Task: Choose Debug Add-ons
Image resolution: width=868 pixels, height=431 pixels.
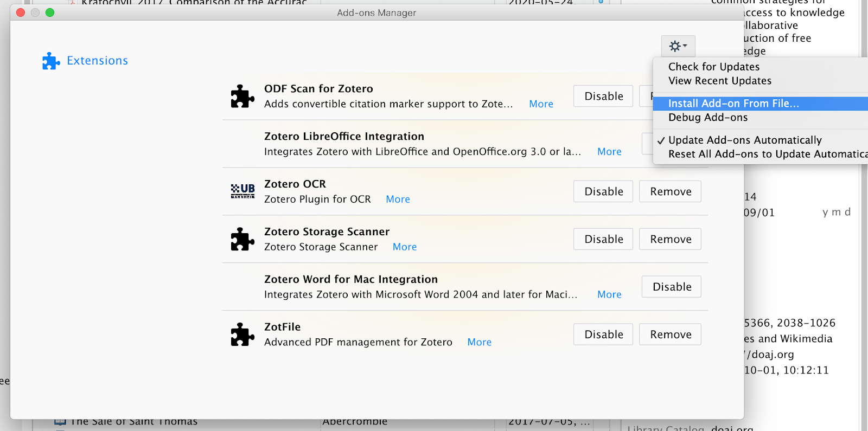Action: [x=707, y=118]
